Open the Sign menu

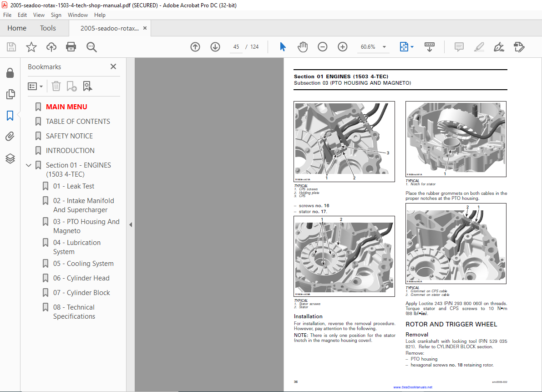pos(56,15)
